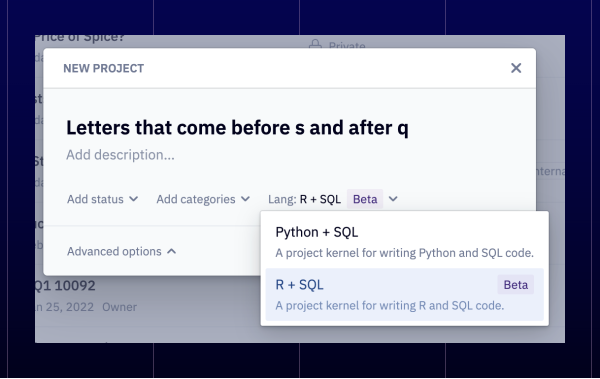The image size is (600, 379).
Task: Select the Python + SQL kernel option
Action: coord(404,242)
